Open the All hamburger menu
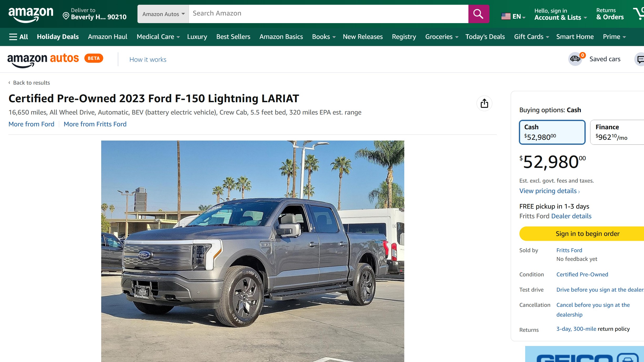 (18, 37)
